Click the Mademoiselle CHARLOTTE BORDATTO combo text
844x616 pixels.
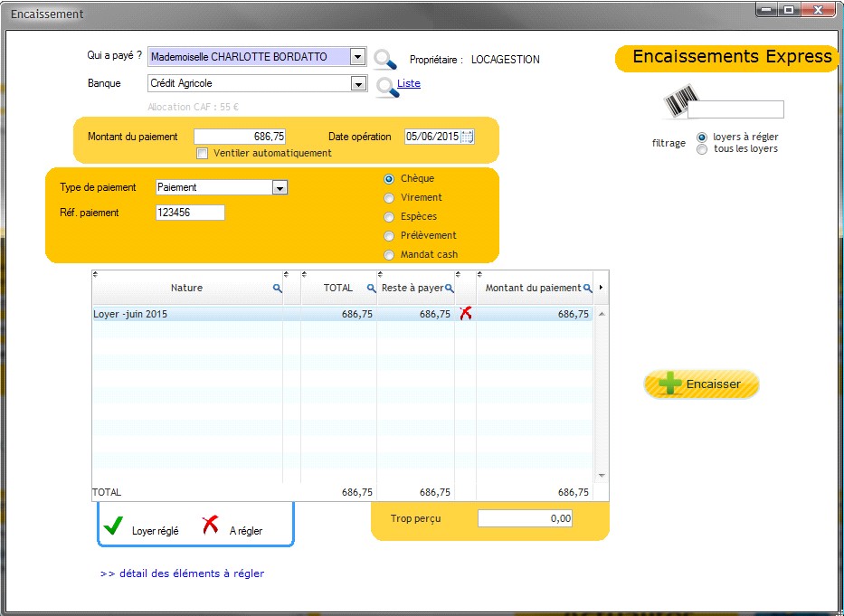click(239, 57)
